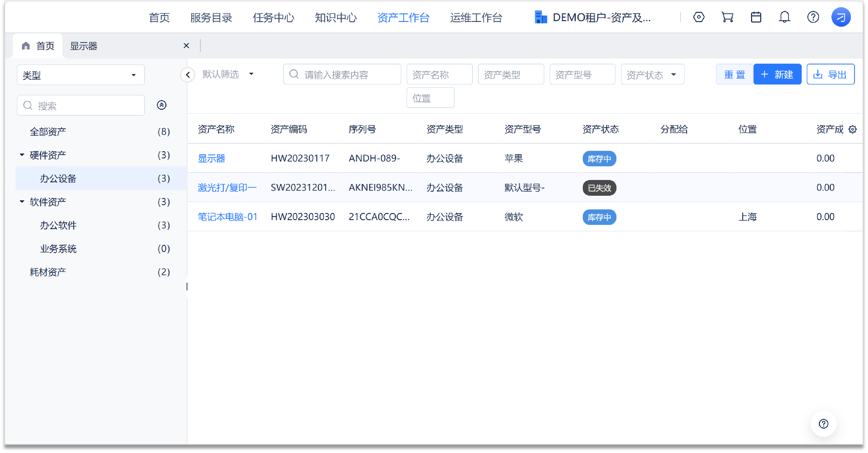
Task: Open the hexagon settings icon in header
Action: click(699, 17)
